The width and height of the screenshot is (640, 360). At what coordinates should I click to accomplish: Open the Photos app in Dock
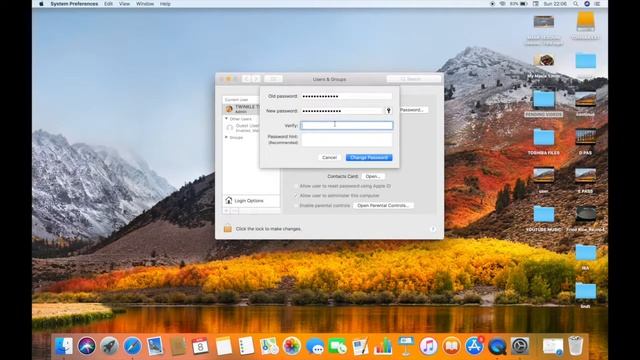tap(291, 347)
